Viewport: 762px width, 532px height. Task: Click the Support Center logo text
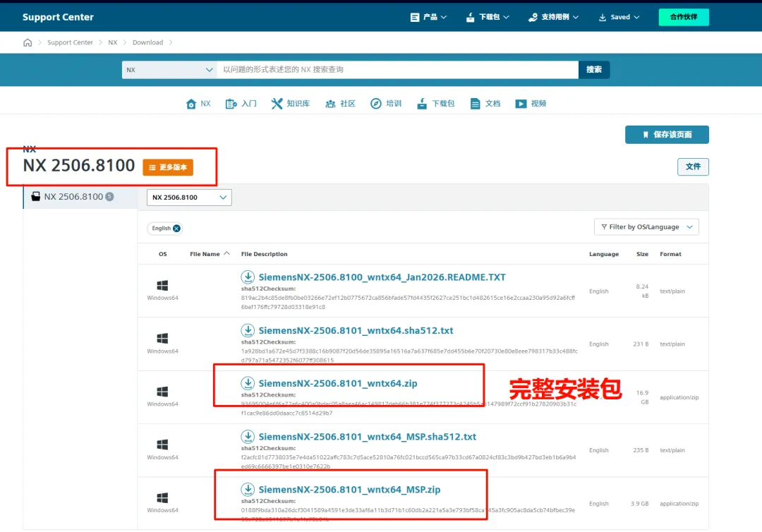[58, 17]
